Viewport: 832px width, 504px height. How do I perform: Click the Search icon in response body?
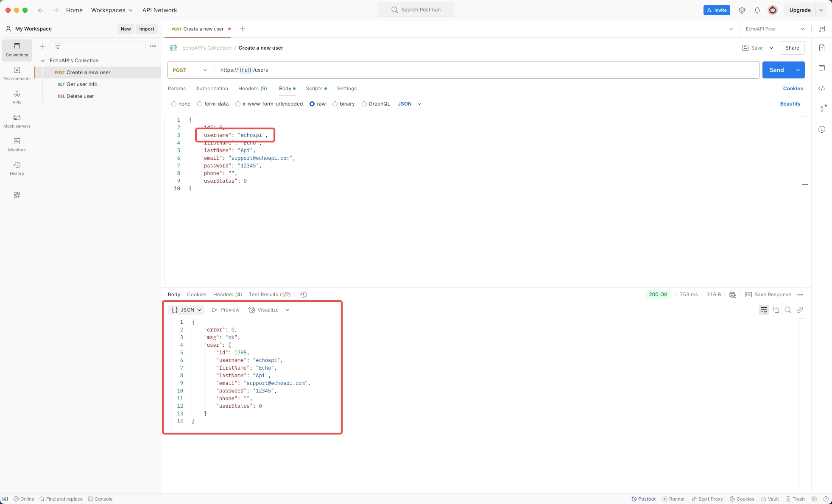(x=788, y=310)
